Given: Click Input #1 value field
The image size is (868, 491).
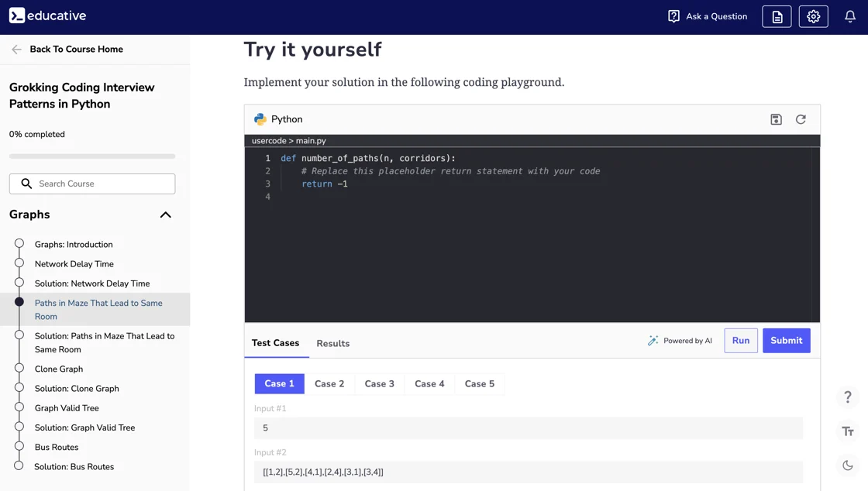Looking at the screenshot, I should 528,428.
